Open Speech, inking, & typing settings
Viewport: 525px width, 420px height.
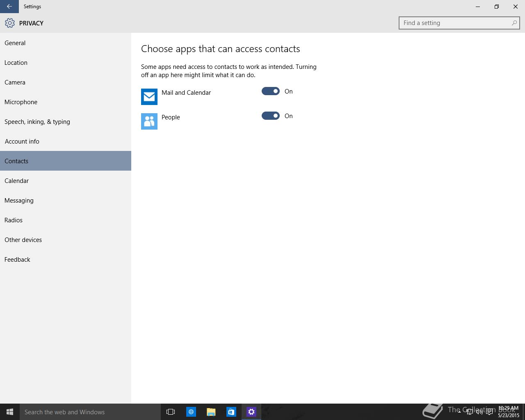pyautogui.click(x=66, y=121)
